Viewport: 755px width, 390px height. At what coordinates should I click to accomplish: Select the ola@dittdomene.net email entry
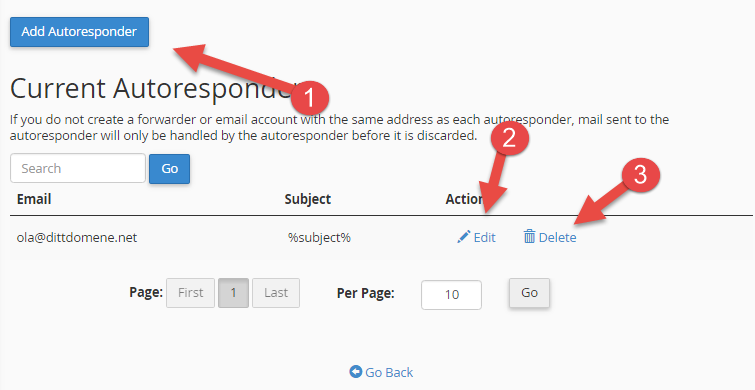(x=77, y=237)
